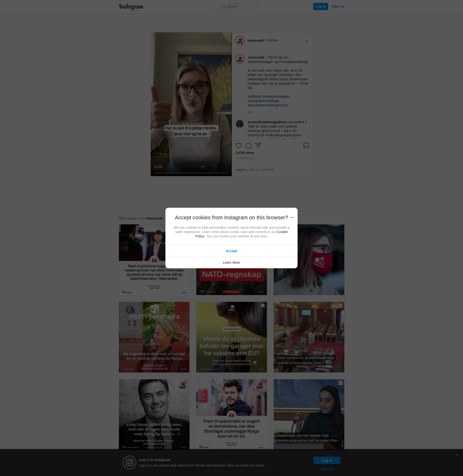
Task: Click the comment bubble icon
Action: [248, 146]
